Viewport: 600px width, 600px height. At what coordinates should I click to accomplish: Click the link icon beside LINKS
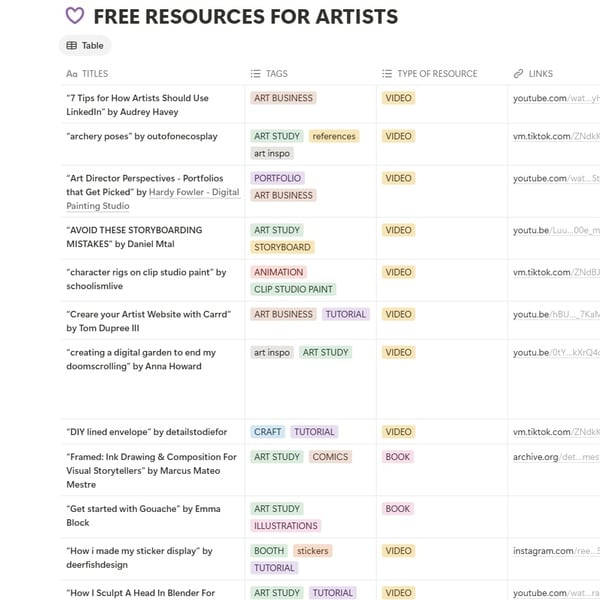(518, 73)
